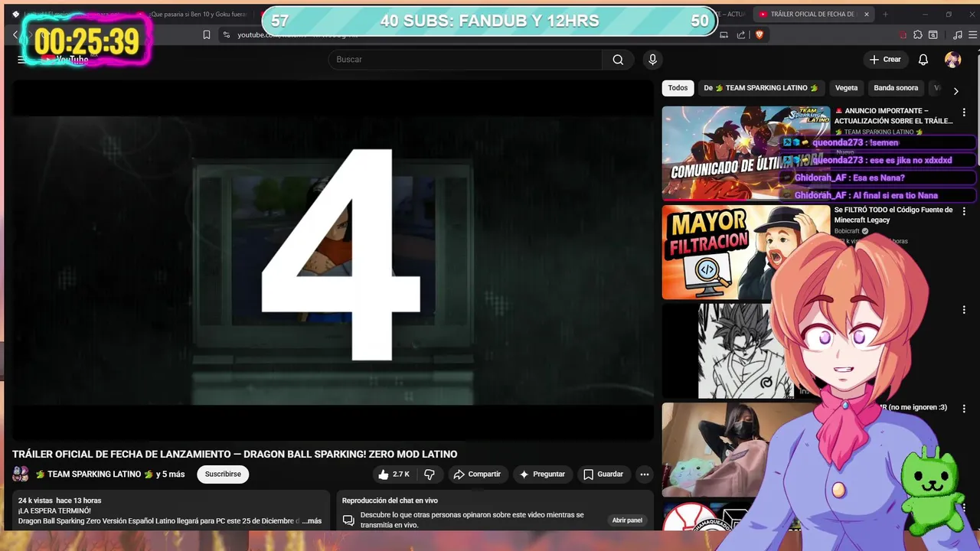Start voice search with the microphone icon
The width and height of the screenshot is (980, 551).
tap(652, 60)
